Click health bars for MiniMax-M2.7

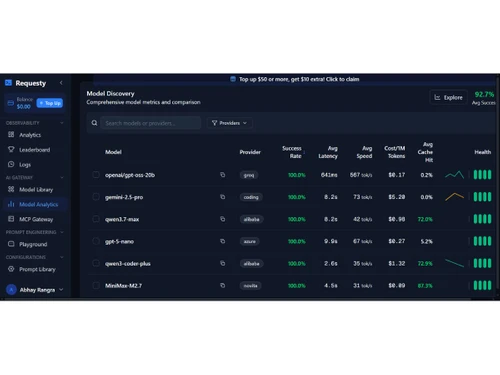482,285
